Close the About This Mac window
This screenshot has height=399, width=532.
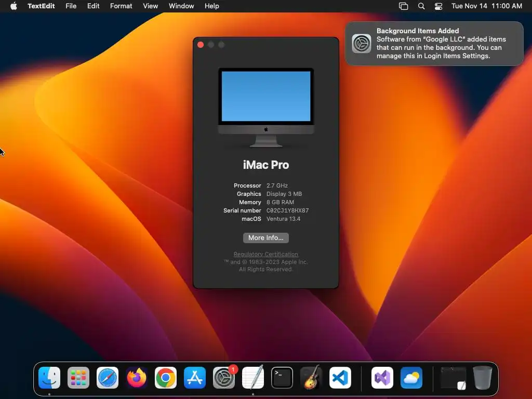coord(201,45)
